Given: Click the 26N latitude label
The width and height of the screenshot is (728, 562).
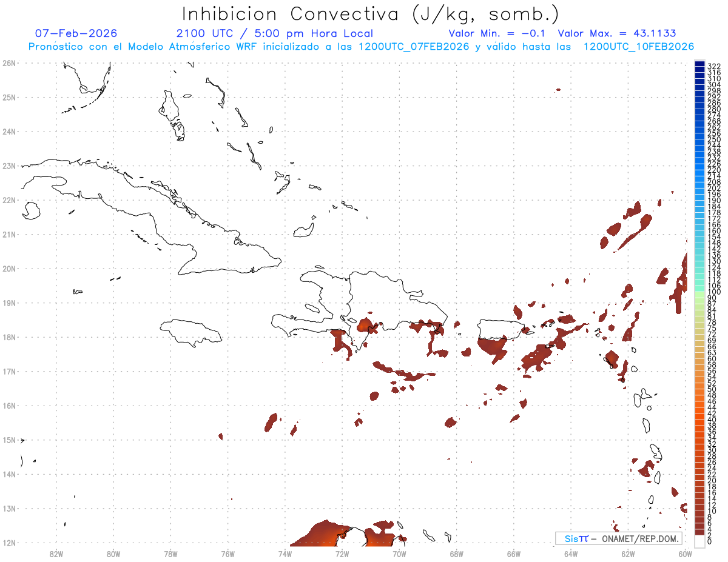Looking at the screenshot, I should (x=8, y=63).
